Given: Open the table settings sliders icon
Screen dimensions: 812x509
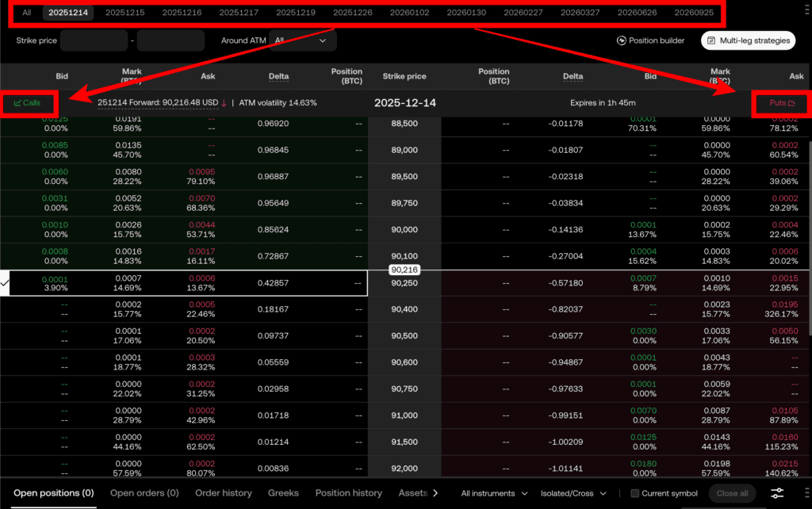Looking at the screenshot, I should point(778,493).
